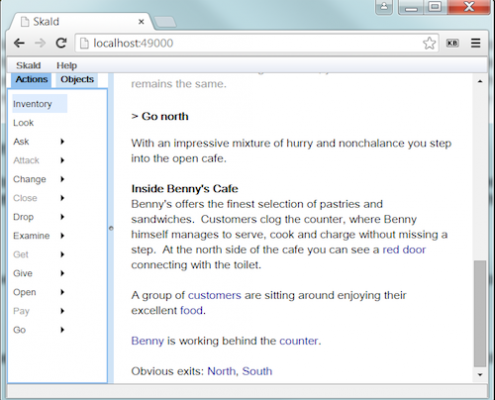Screen dimensions: 495x400
Task: Expand the Go action submenu arrow
Action: (62, 330)
